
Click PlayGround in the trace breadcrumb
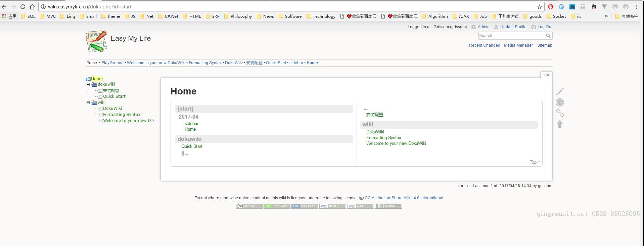(x=112, y=63)
